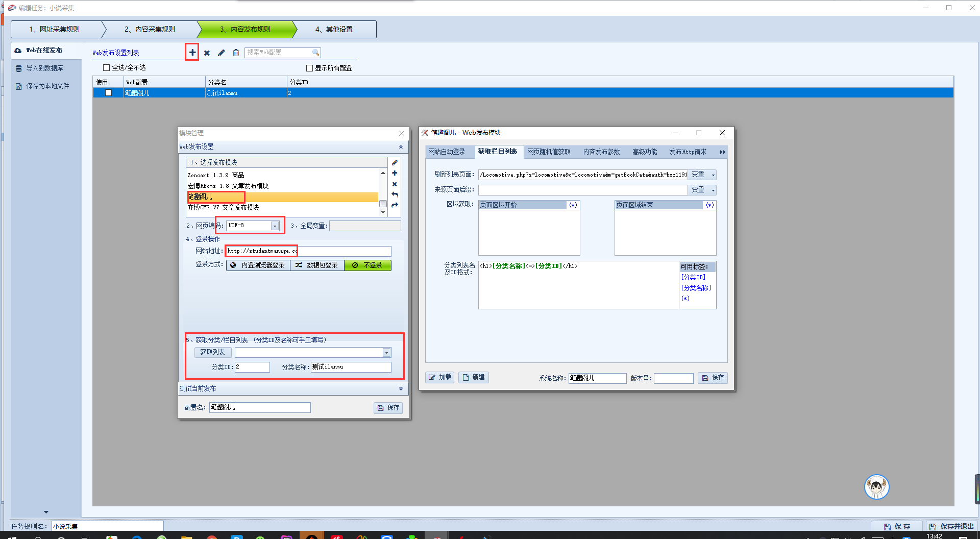Click the module list vertical scrollbar

click(383, 192)
